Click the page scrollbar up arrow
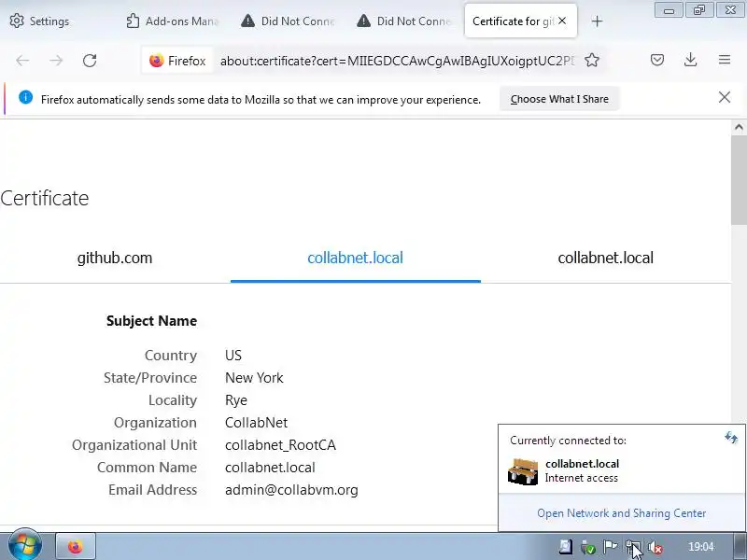 [x=739, y=127]
